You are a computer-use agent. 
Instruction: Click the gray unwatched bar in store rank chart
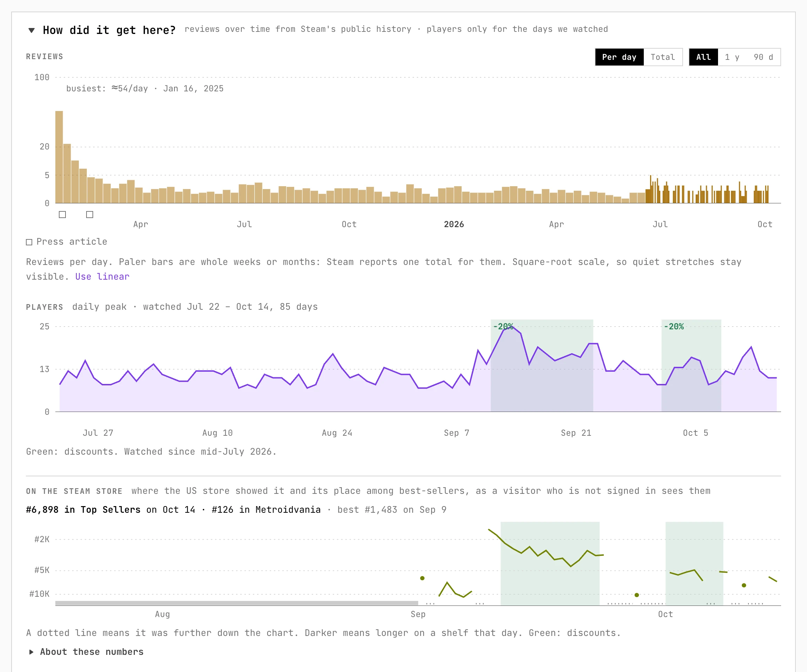237,603
